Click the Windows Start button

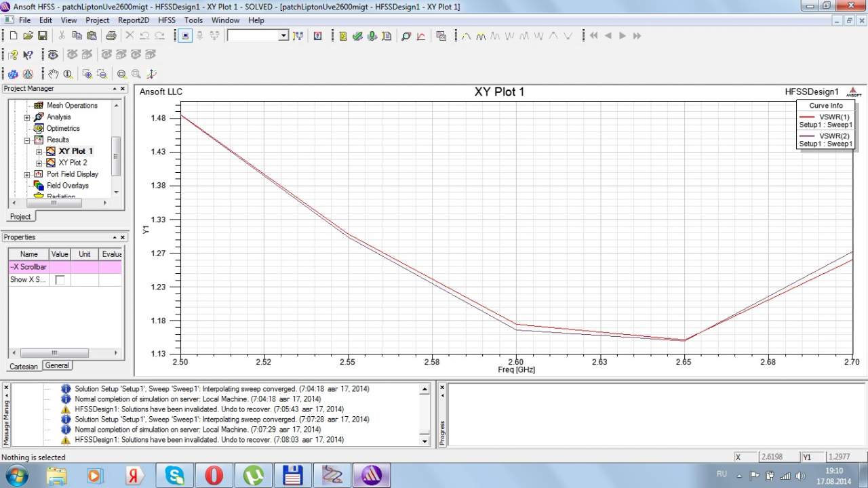coord(16,475)
